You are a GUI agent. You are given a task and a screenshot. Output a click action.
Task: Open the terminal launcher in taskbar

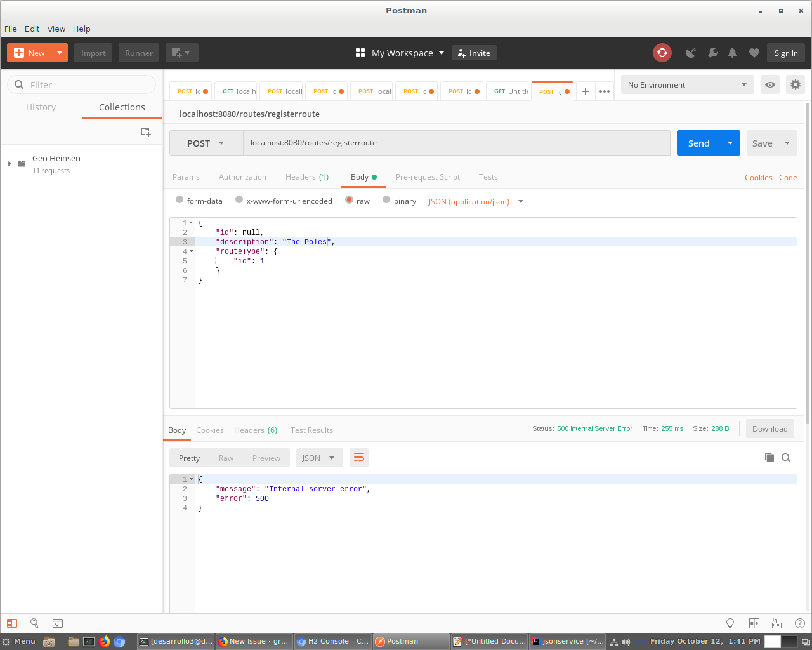[89, 641]
